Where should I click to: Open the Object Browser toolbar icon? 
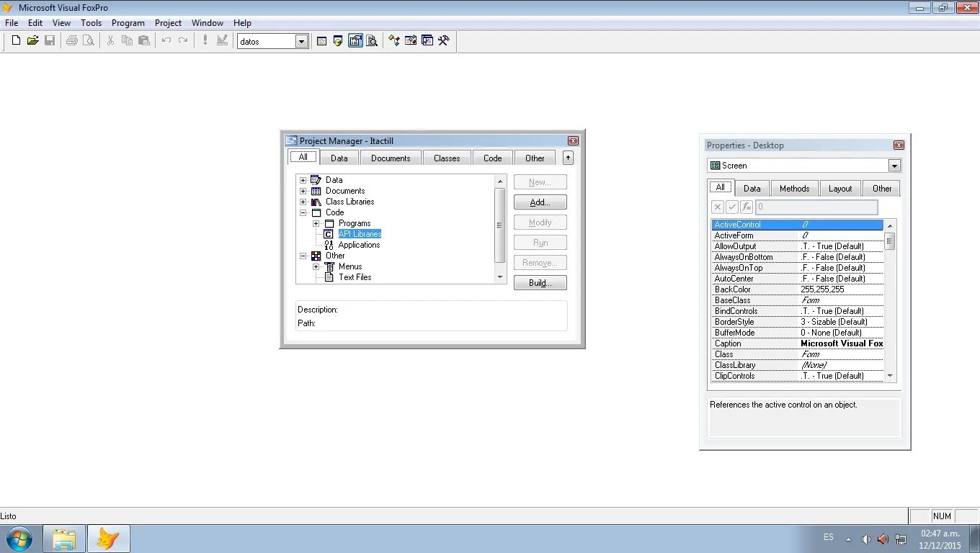(411, 41)
